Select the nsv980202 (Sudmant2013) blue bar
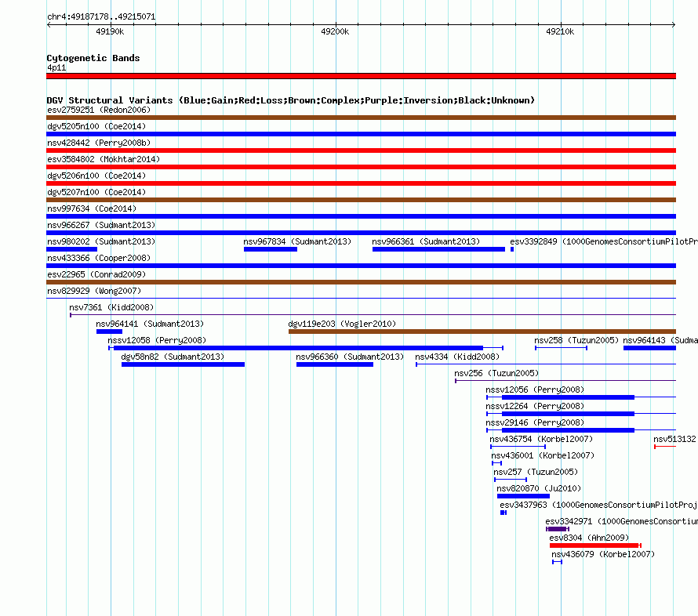The image size is (698, 616). tap(71, 249)
